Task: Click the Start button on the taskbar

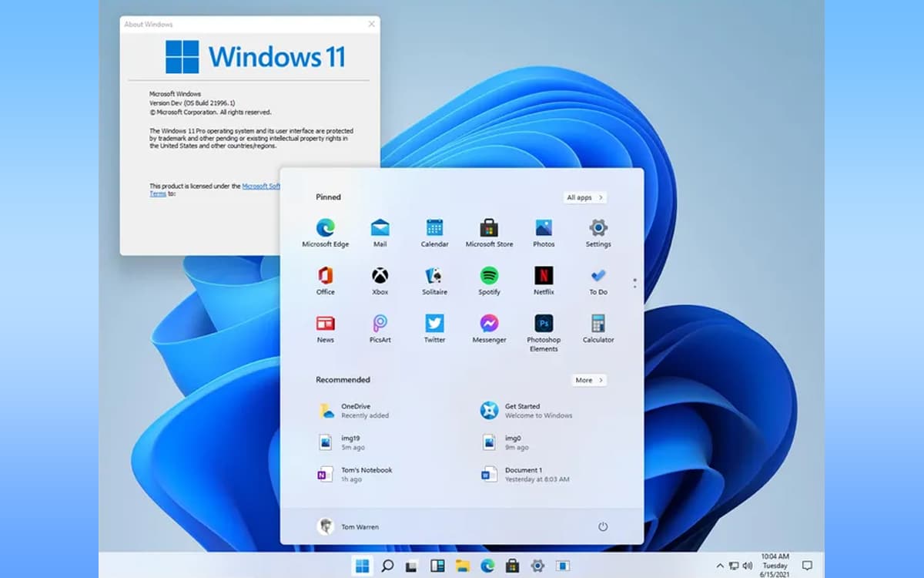Action: (362, 566)
